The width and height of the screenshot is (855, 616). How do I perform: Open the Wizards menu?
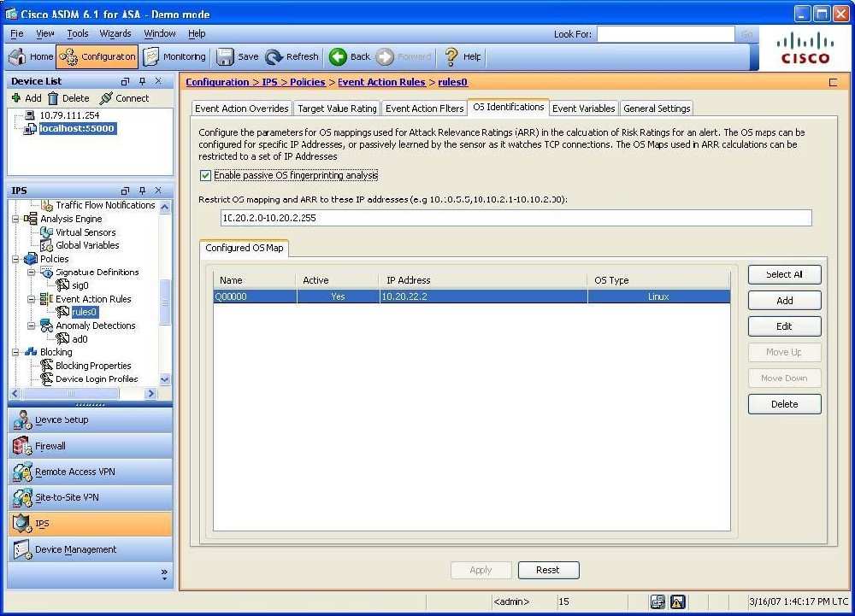coord(115,34)
